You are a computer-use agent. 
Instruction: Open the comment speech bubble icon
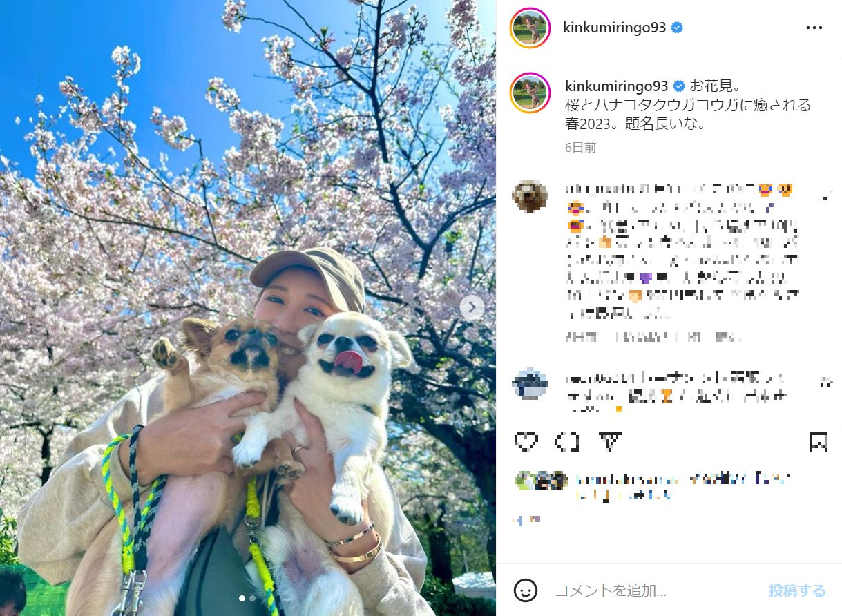(567, 441)
